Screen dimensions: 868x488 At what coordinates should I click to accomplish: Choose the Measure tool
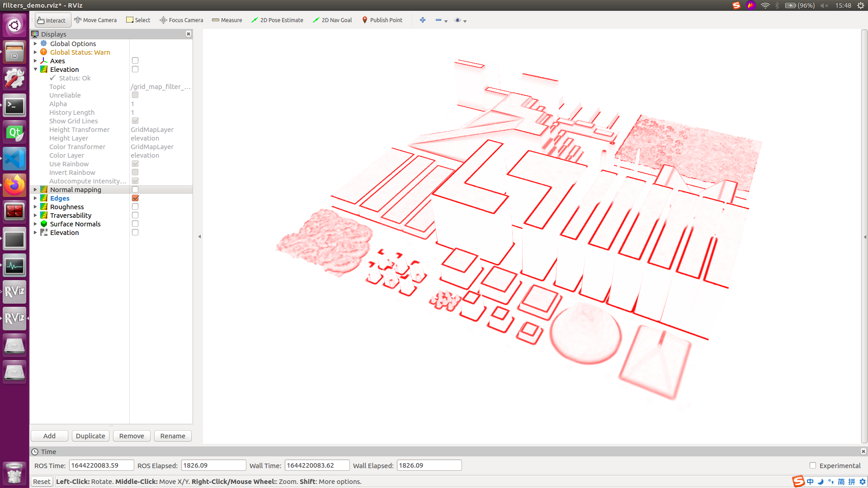pos(227,20)
